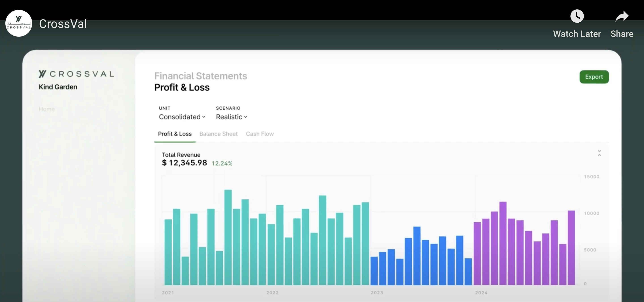644x302 pixels.
Task: Click the Profit & Loss page heading
Action: point(182,87)
